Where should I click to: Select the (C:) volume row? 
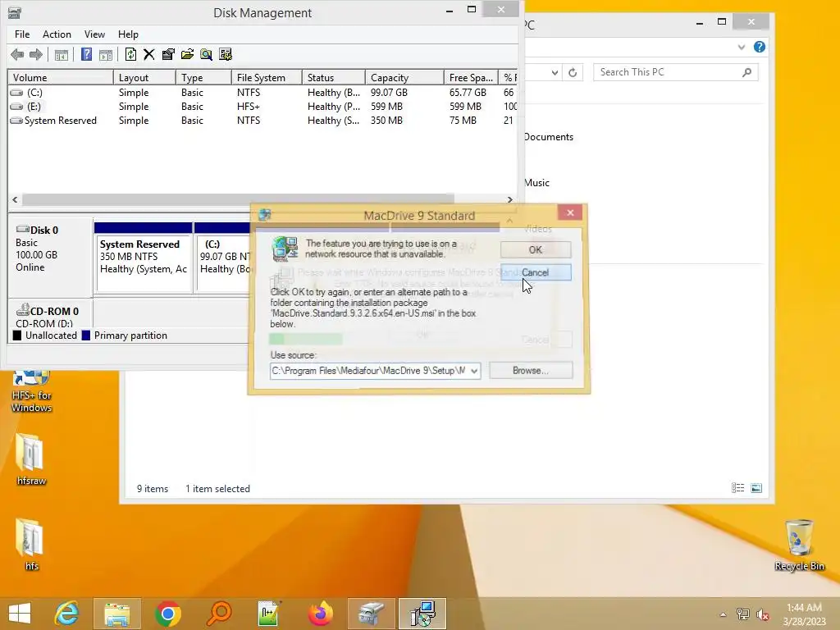point(262,93)
